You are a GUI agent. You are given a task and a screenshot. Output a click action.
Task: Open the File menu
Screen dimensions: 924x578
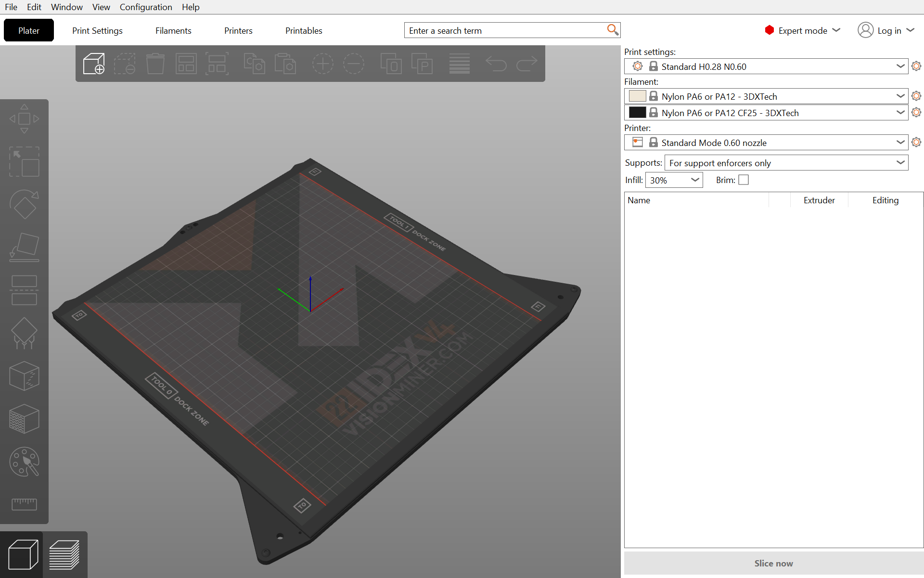(11, 7)
